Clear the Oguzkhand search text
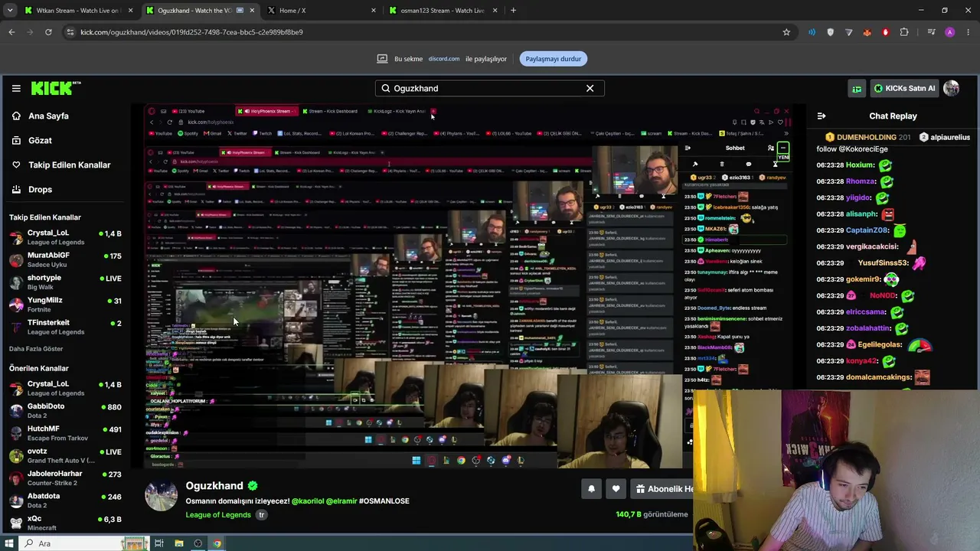This screenshot has width=980, height=551. [590, 88]
